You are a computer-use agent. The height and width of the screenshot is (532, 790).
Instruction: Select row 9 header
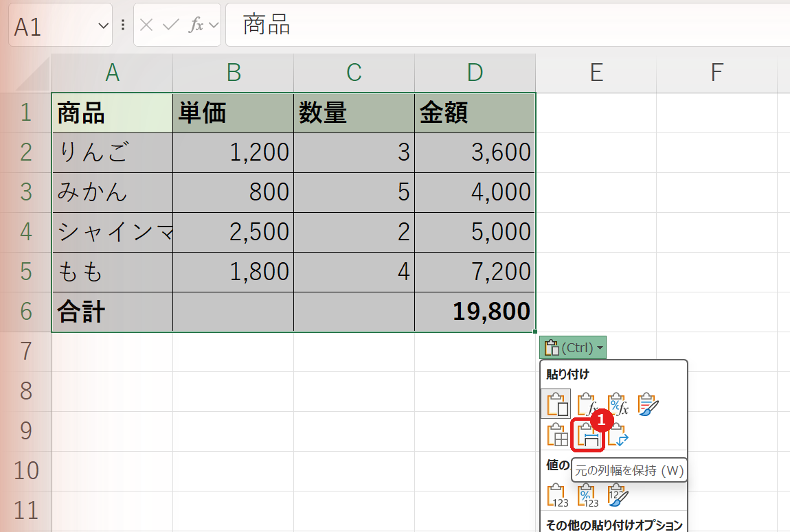[x=26, y=431]
